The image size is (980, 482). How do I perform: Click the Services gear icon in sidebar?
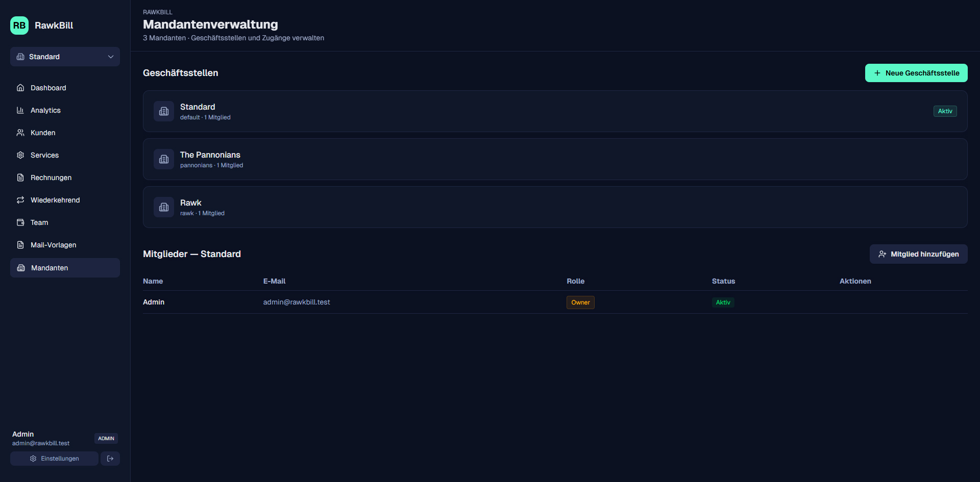20,155
